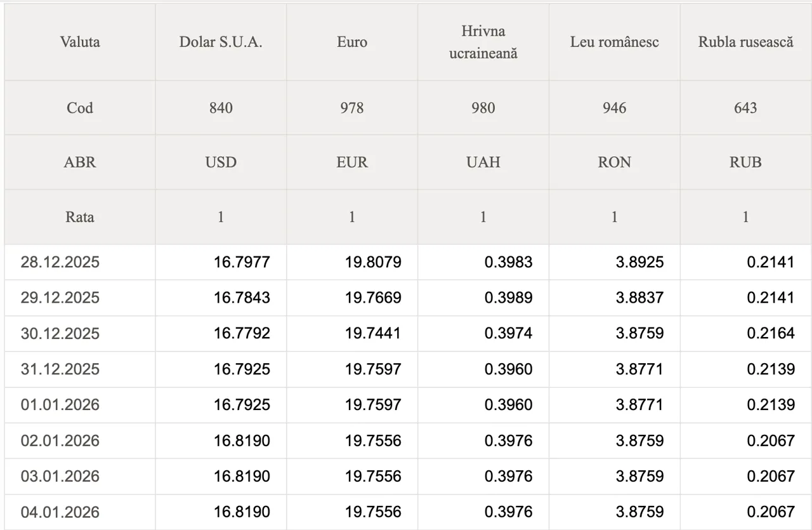Click USD rate 16.7977 value

[242, 262]
